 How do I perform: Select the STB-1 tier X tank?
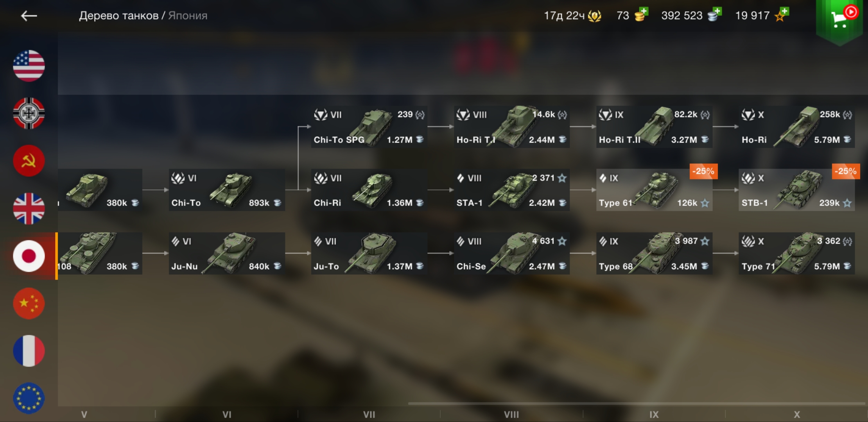coord(796,190)
